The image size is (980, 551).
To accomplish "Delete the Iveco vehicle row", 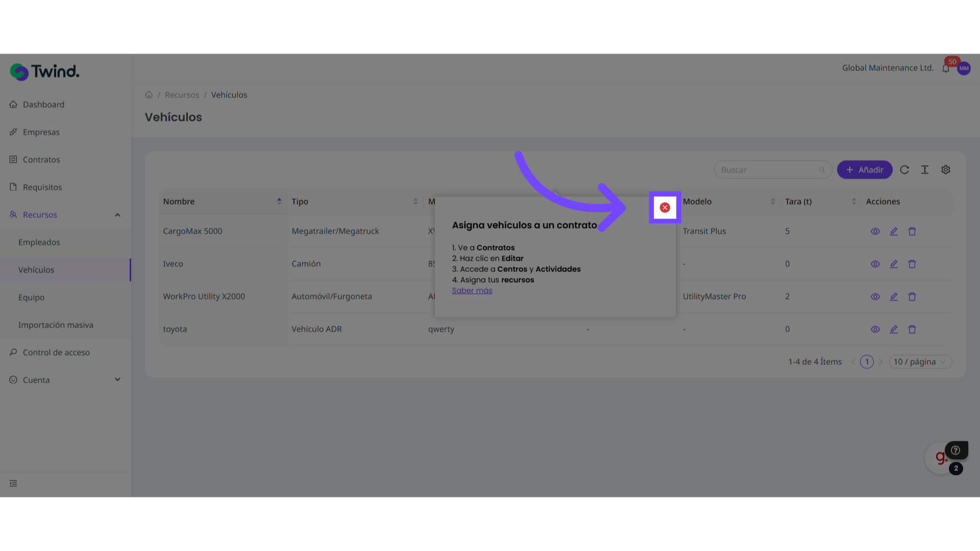I will (x=912, y=264).
